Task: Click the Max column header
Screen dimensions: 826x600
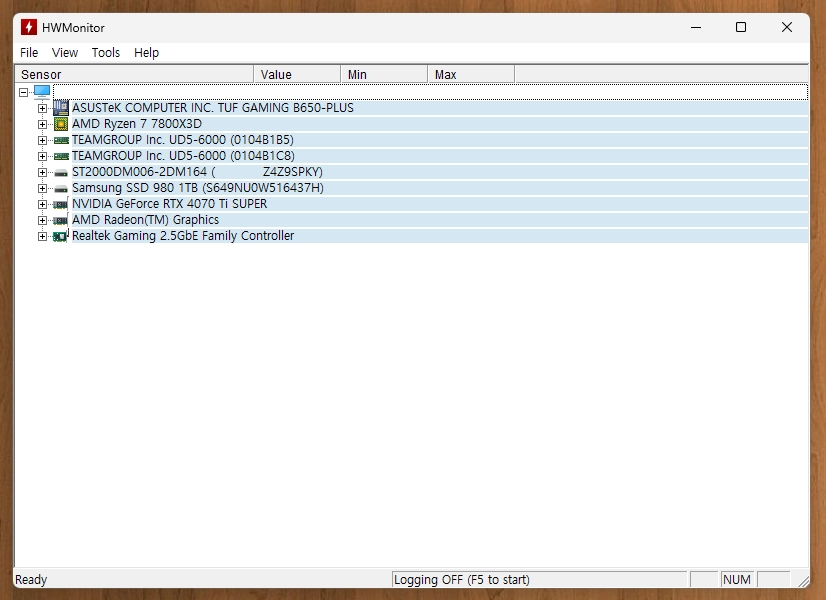Action: [x=471, y=74]
